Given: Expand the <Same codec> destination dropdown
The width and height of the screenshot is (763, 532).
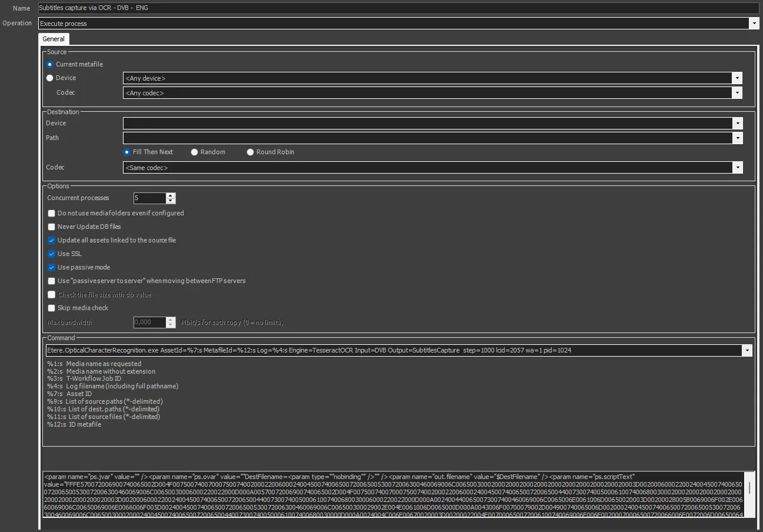Looking at the screenshot, I should click(737, 168).
